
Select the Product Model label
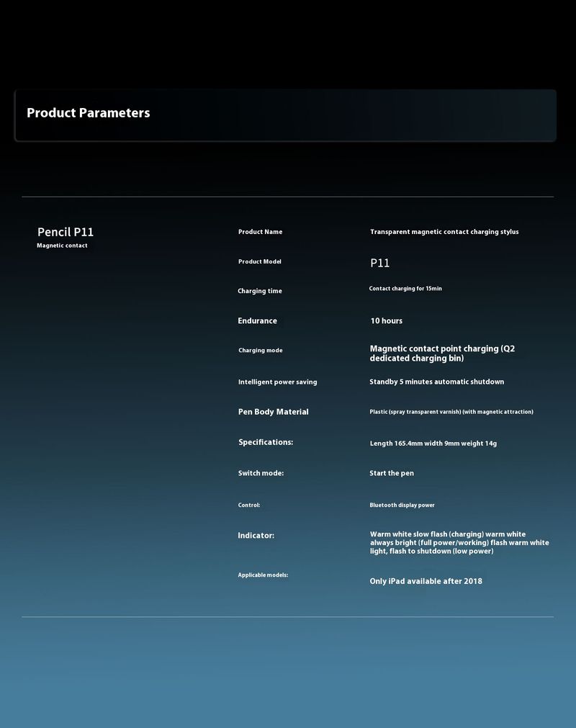tap(260, 261)
